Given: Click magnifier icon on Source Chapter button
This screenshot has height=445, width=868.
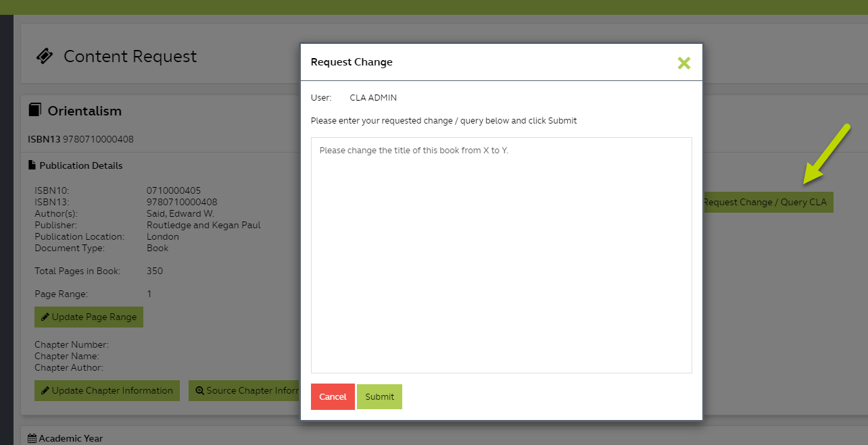Looking at the screenshot, I should tap(199, 390).
